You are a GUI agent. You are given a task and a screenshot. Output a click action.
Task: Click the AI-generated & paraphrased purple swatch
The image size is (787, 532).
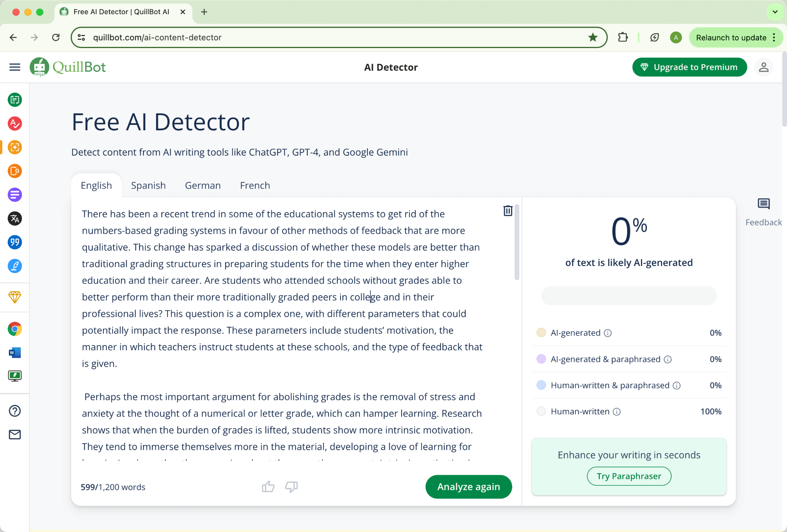(541, 359)
